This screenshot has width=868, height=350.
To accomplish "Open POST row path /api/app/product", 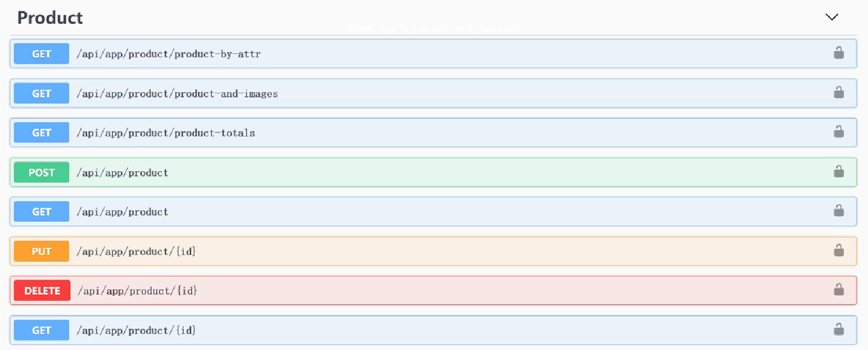I will click(122, 173).
